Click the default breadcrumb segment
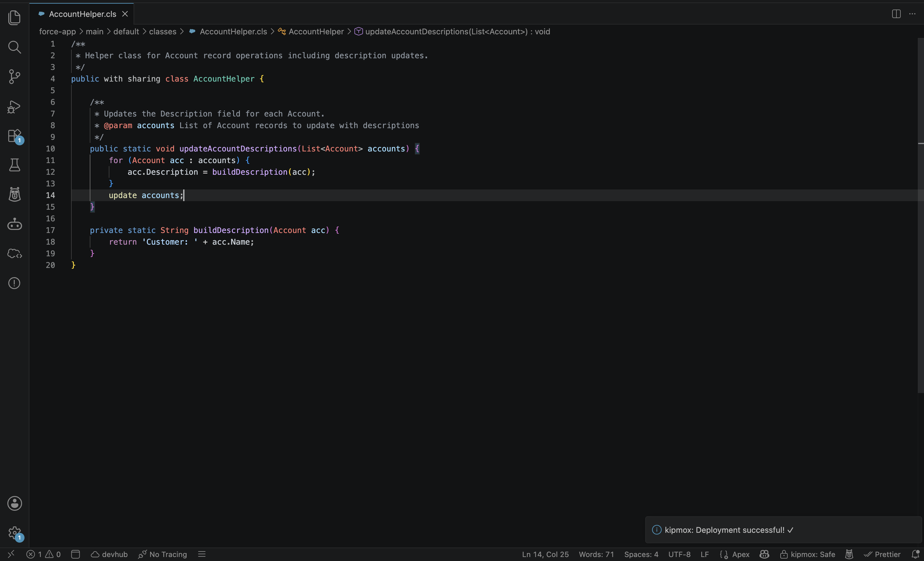 click(x=126, y=32)
